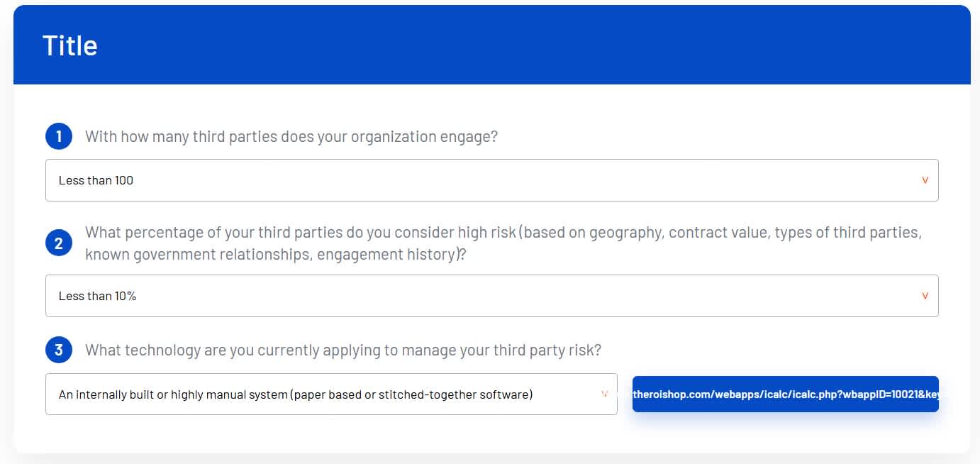This screenshot has height=464, width=980.
Task: Click the number 1 step badge
Action: (x=59, y=136)
